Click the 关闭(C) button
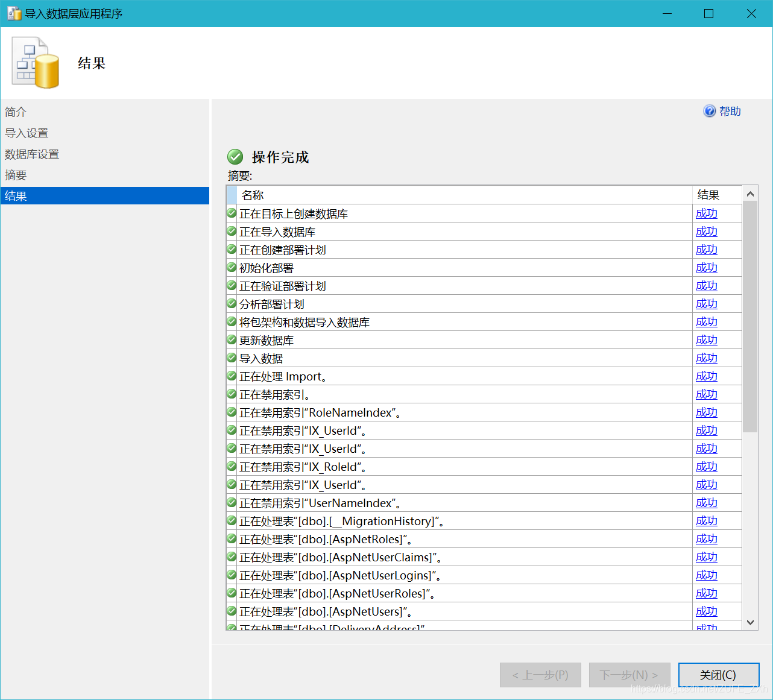 coord(718,675)
